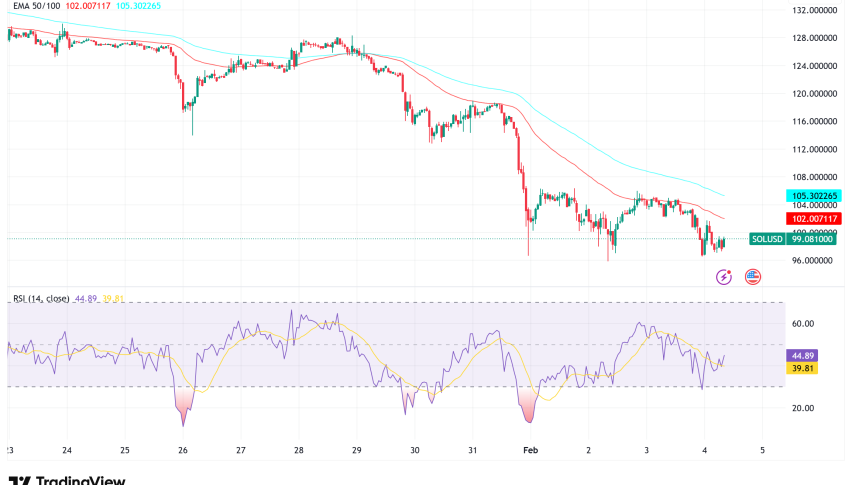This screenshot has height=485, width=852.
Task: Click the 31 date on time axis
Action: tap(471, 451)
